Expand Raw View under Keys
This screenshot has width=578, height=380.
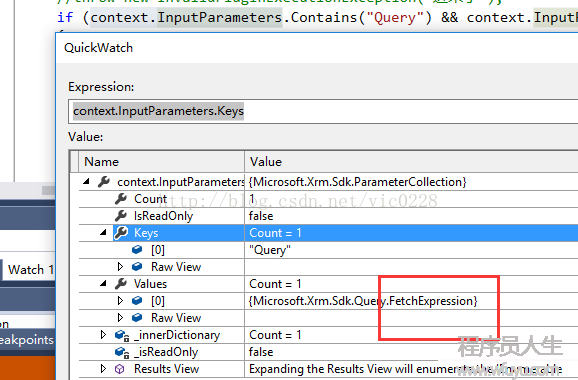(x=120, y=266)
